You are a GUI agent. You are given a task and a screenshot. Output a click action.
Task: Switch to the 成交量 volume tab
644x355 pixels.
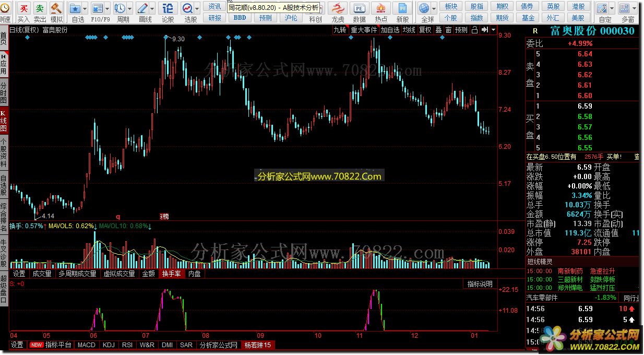click(42, 273)
